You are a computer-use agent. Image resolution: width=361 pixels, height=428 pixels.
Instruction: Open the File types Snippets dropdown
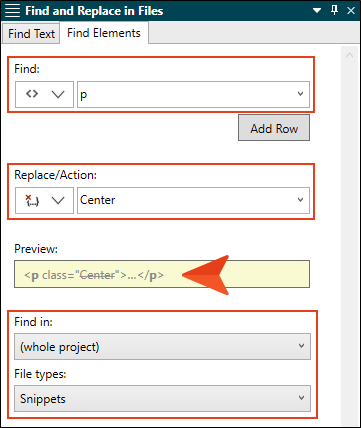(x=162, y=399)
